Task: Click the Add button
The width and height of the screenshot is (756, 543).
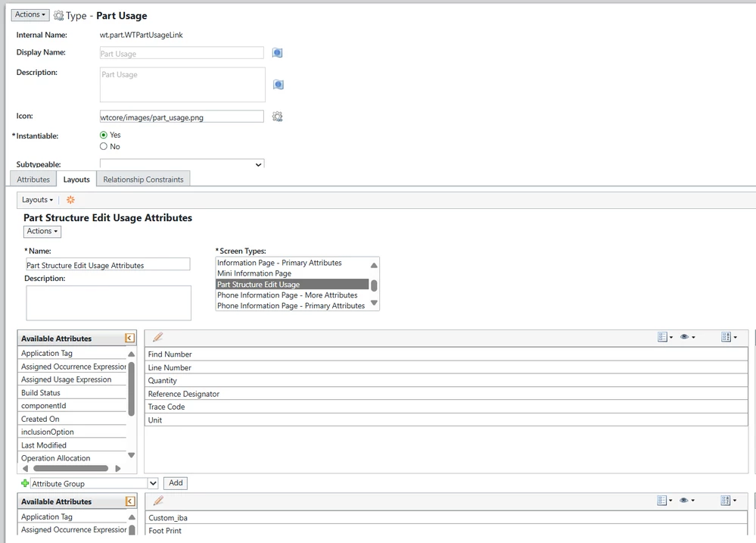Action: [176, 482]
